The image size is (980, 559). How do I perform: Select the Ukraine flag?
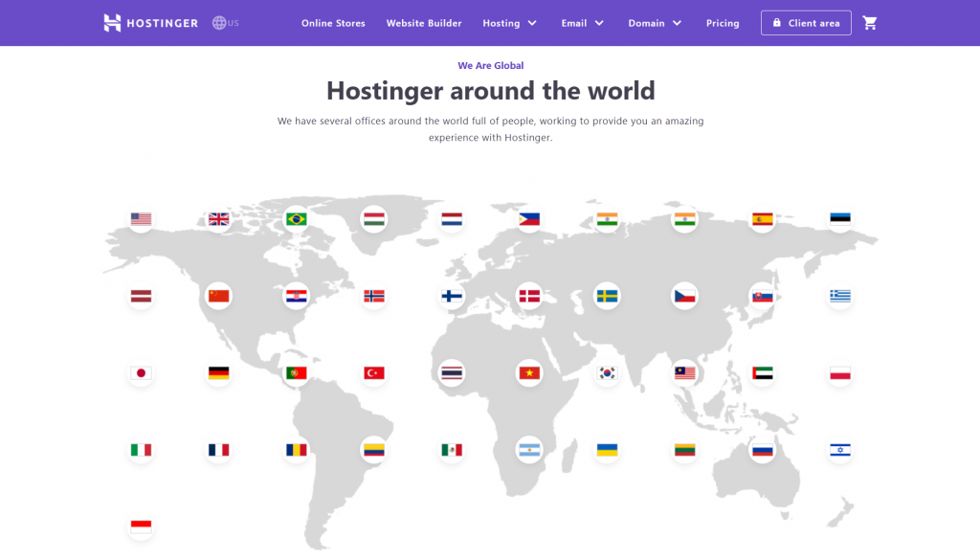click(607, 450)
